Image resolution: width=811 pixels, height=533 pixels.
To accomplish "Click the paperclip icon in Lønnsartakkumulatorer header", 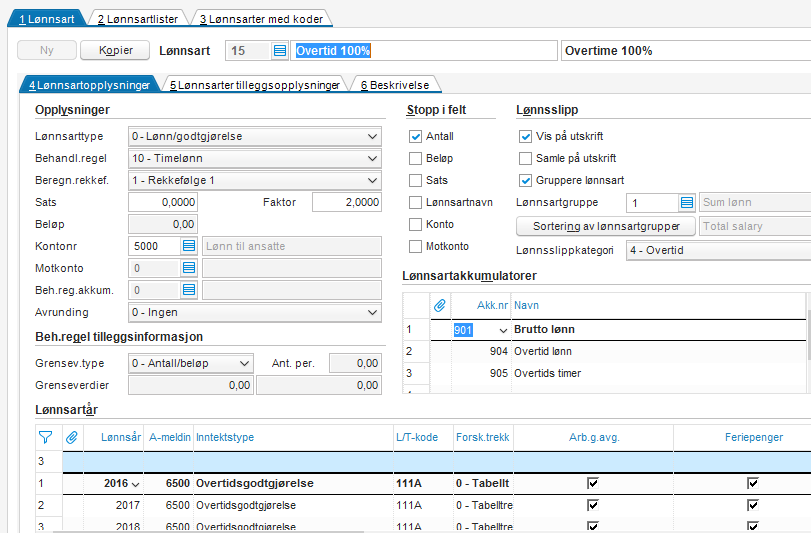I will click(x=440, y=306).
